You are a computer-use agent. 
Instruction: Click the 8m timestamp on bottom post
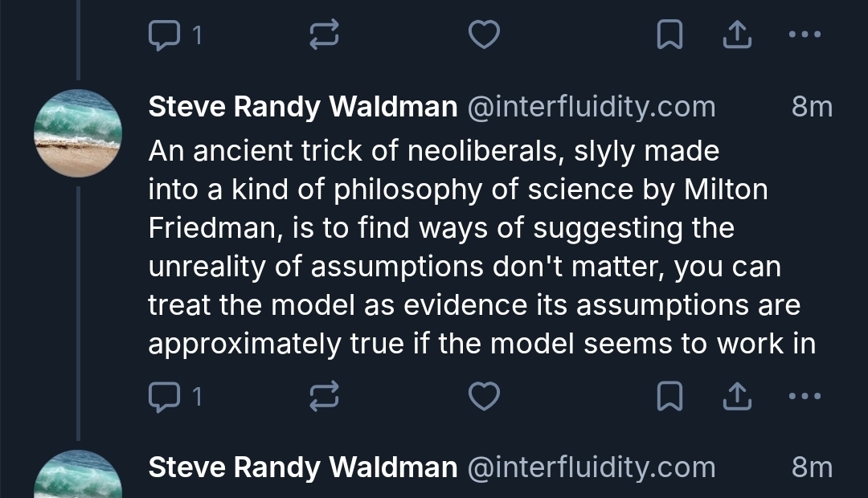point(812,467)
